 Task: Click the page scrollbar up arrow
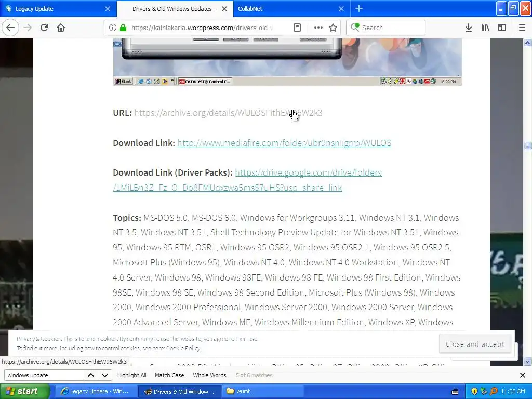coord(528,43)
